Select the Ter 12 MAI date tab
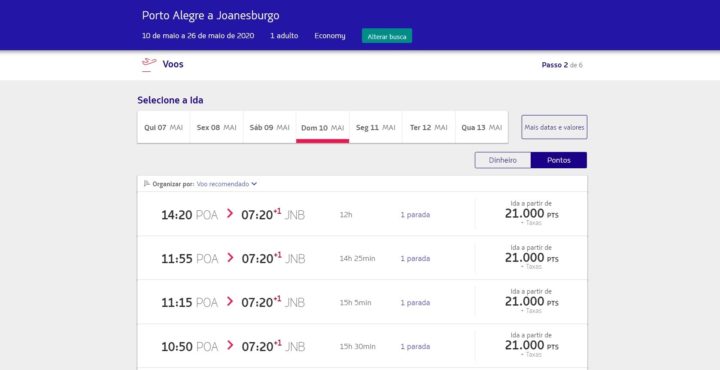720x370 pixels. coord(428,127)
